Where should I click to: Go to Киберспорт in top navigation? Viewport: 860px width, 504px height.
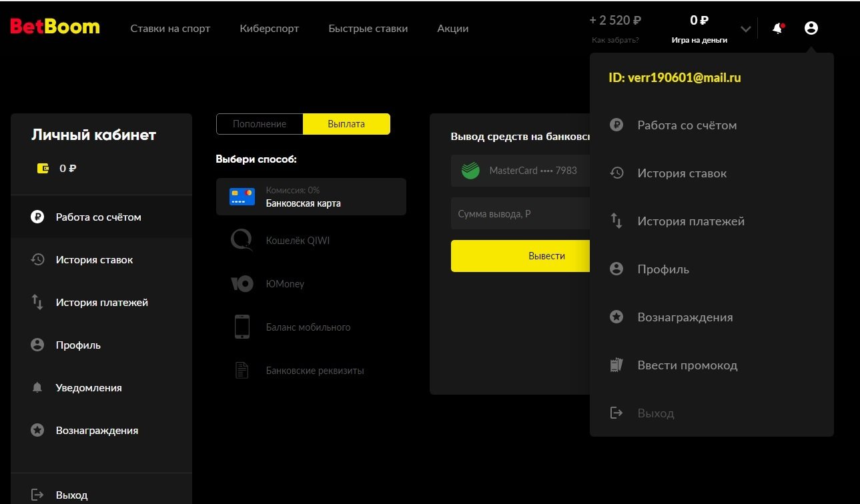pyautogui.click(x=269, y=29)
